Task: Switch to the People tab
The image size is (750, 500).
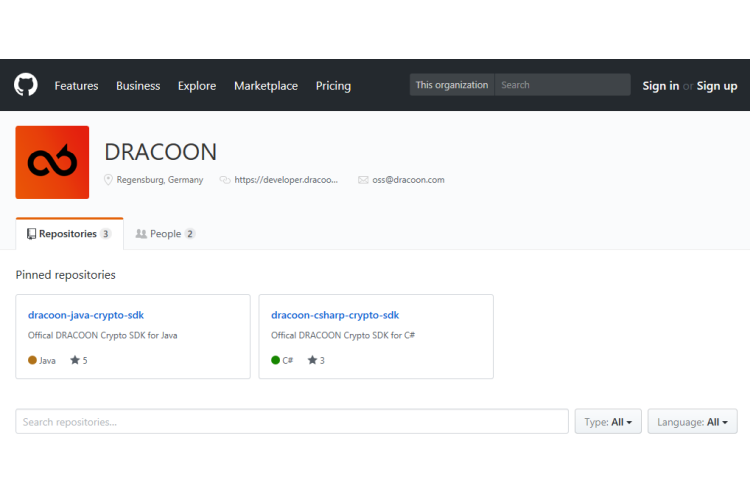Action: pos(165,234)
